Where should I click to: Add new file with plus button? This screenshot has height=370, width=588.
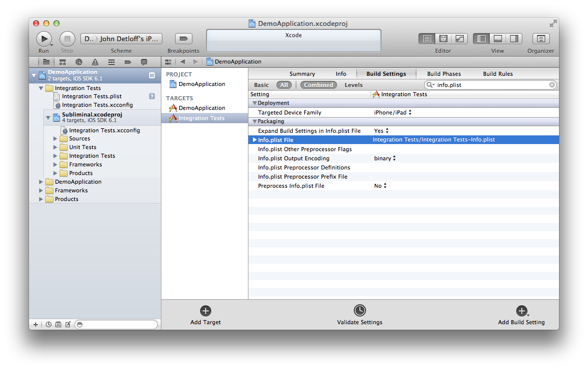point(36,325)
